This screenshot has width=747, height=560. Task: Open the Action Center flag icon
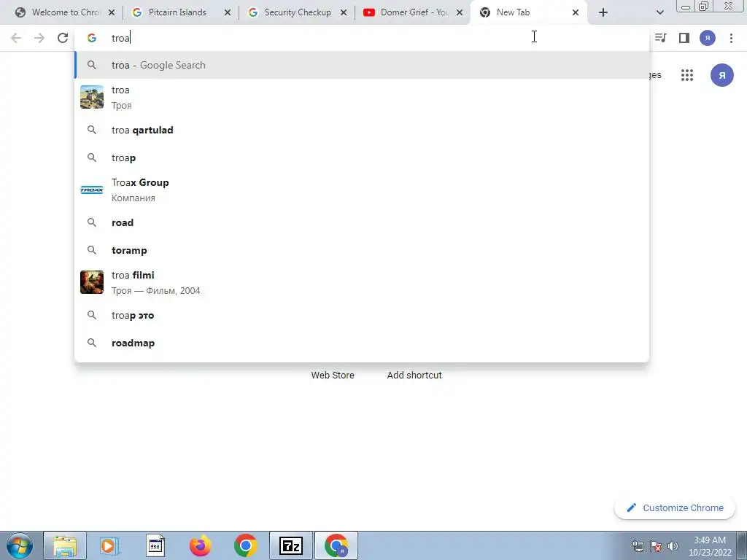656,546
